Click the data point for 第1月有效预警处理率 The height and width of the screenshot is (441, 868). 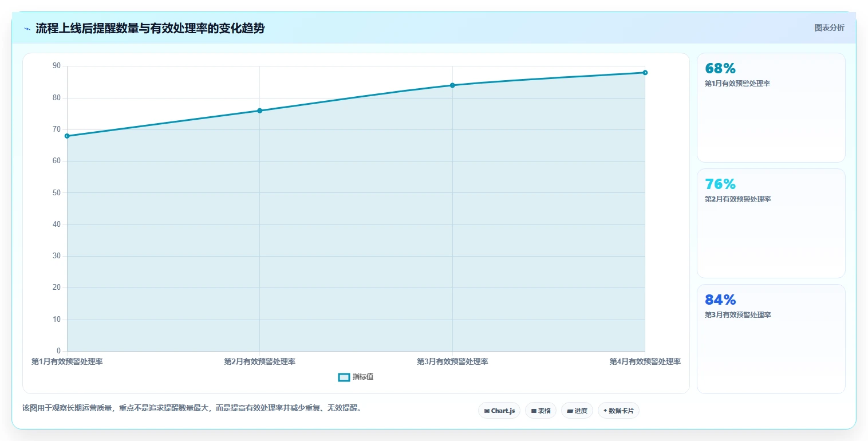[67, 136]
